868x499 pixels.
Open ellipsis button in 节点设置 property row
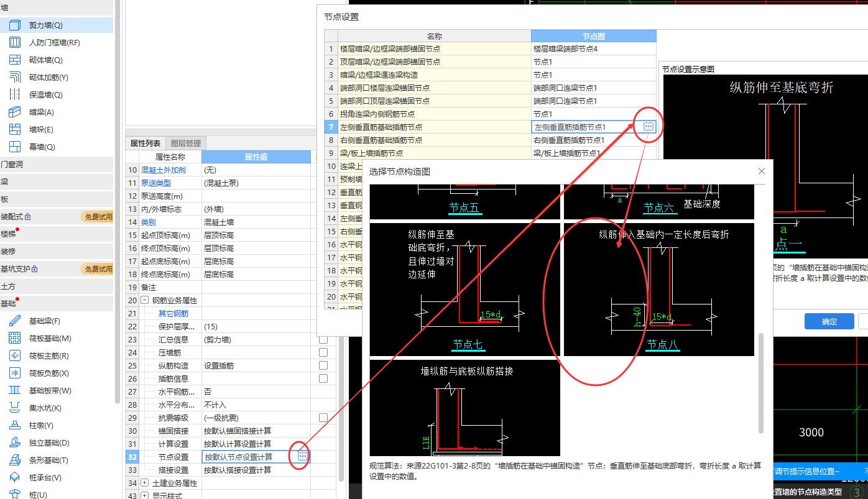pyautogui.click(x=303, y=457)
